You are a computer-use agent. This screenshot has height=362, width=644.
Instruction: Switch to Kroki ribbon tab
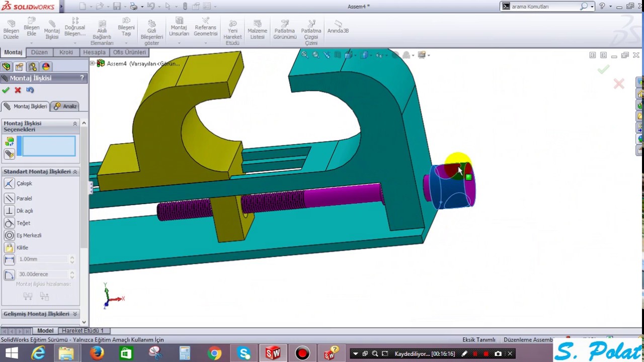[x=66, y=52]
